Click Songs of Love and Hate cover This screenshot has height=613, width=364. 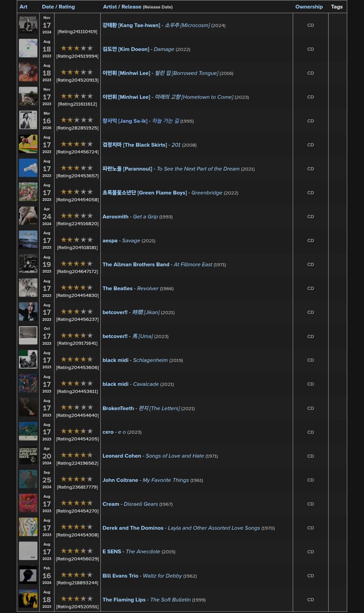(x=28, y=455)
